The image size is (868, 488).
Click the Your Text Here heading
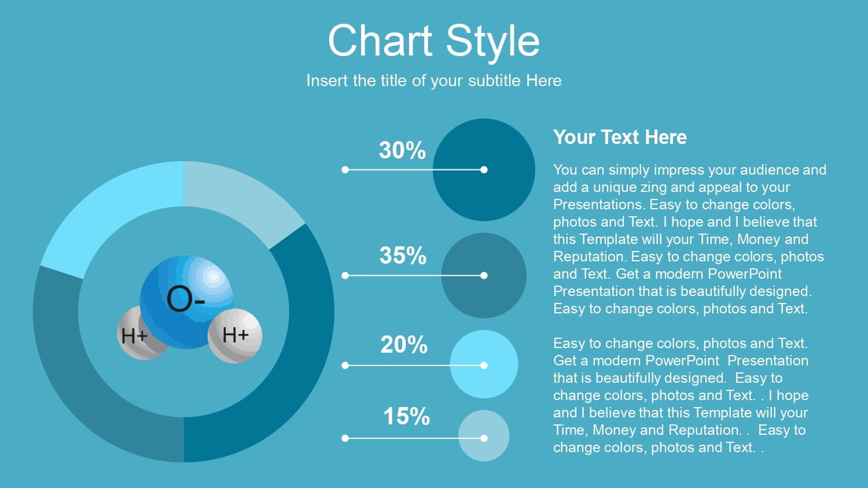[x=620, y=137]
